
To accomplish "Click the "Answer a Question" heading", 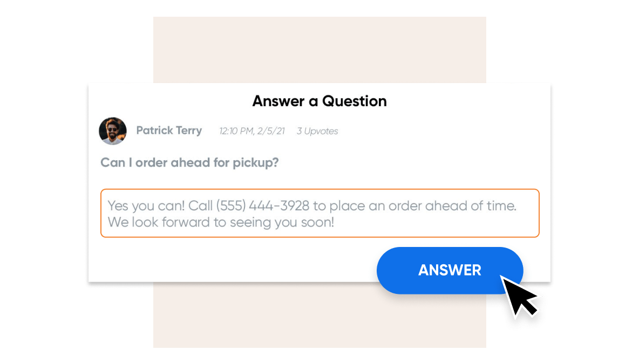I will click(x=319, y=101).
